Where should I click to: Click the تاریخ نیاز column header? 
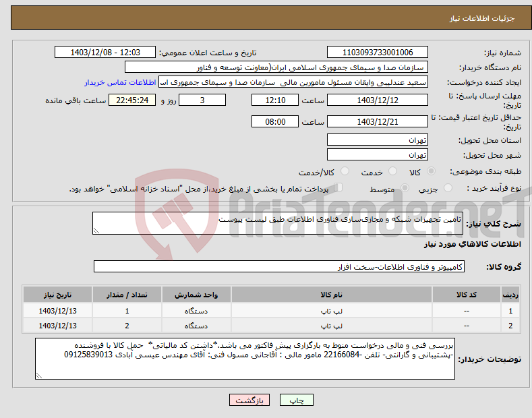coord(58,295)
